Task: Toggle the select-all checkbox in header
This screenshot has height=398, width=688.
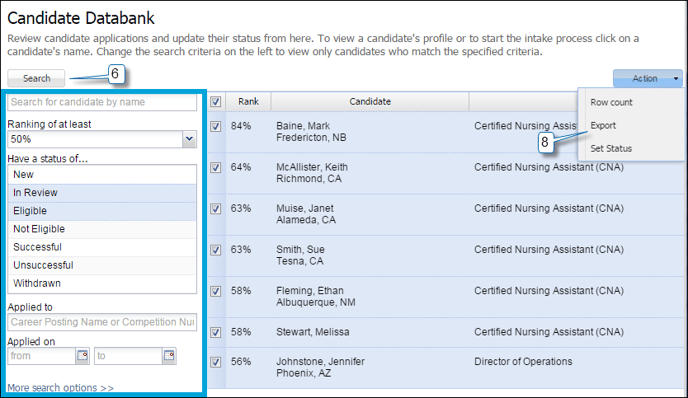Action: point(215,102)
